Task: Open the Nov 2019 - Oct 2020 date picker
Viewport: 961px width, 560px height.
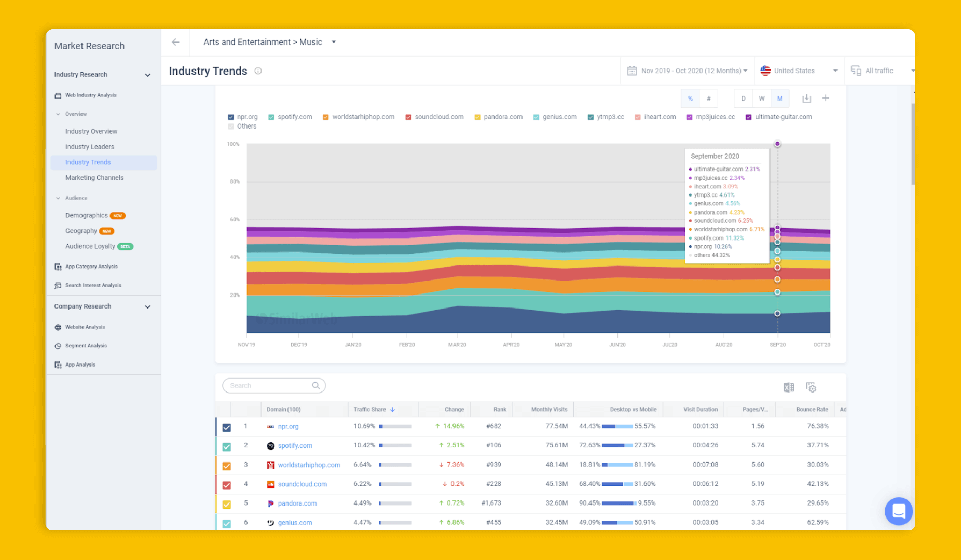Action: coord(687,71)
